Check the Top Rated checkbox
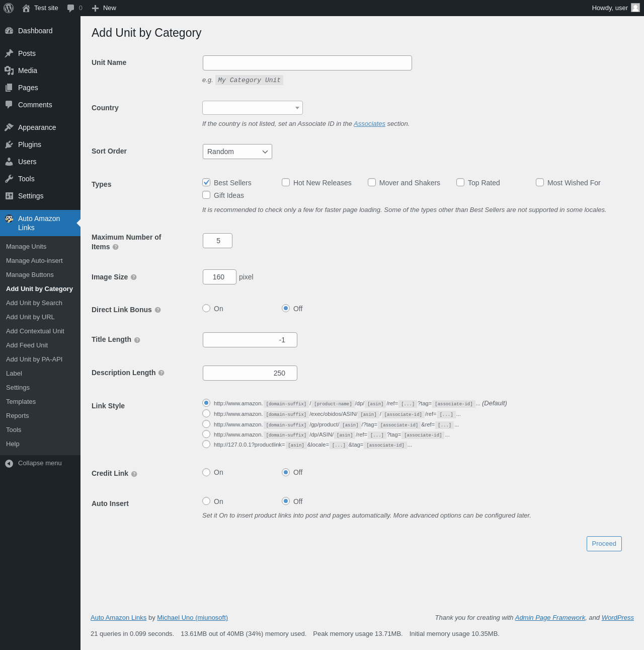 coord(460,182)
